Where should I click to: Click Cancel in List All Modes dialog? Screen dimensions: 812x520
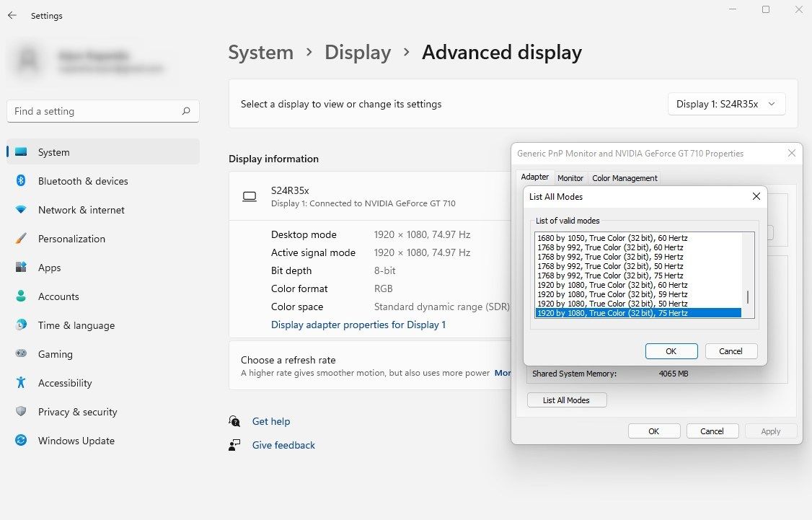(731, 351)
